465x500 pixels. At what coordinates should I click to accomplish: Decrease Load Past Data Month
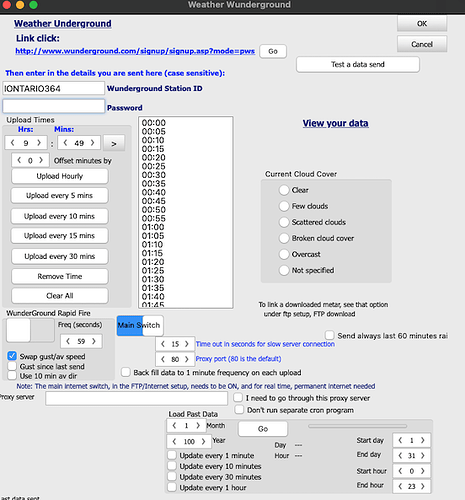[x=174, y=425]
